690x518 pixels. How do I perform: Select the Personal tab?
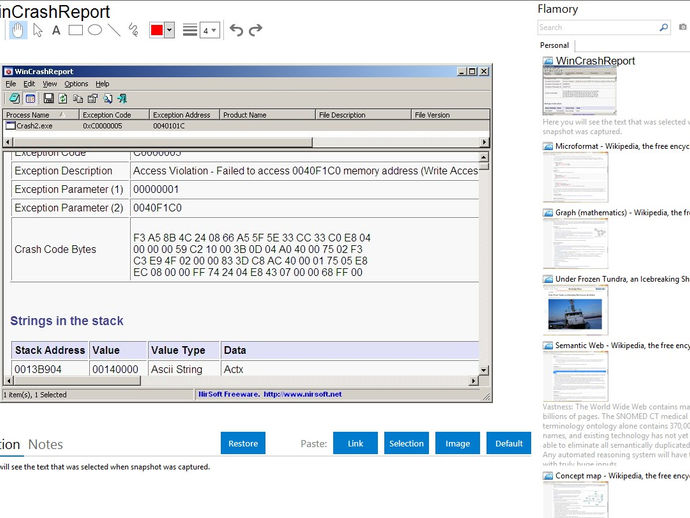coord(554,45)
